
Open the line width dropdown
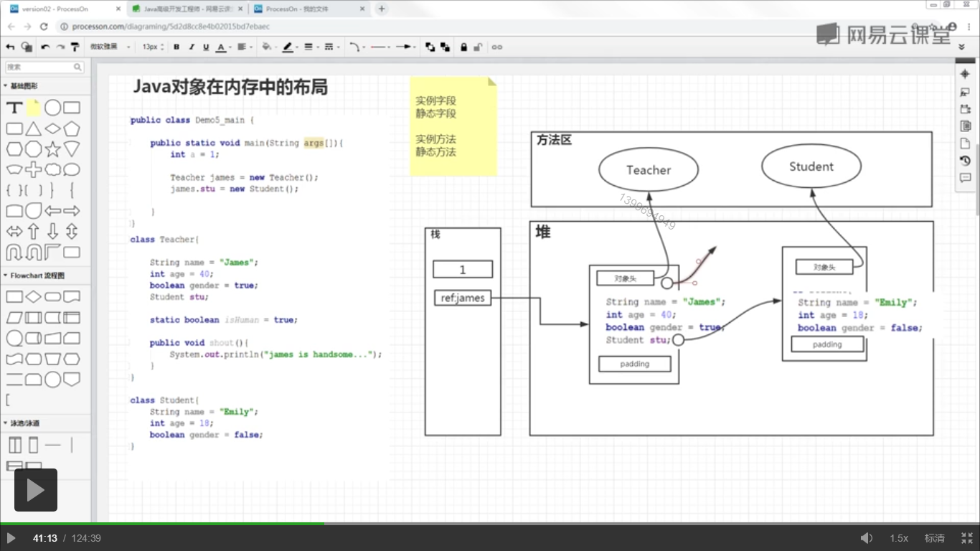(x=311, y=47)
